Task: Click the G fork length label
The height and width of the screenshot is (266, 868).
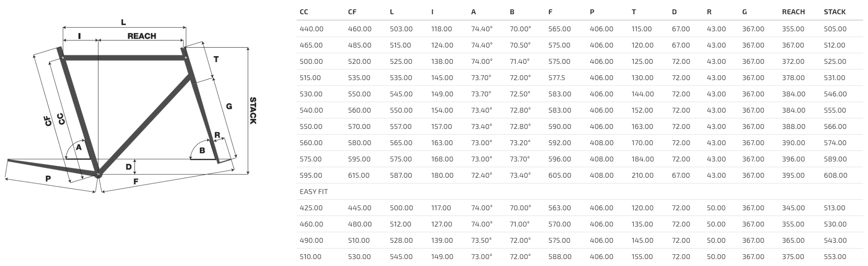Action: (x=229, y=107)
